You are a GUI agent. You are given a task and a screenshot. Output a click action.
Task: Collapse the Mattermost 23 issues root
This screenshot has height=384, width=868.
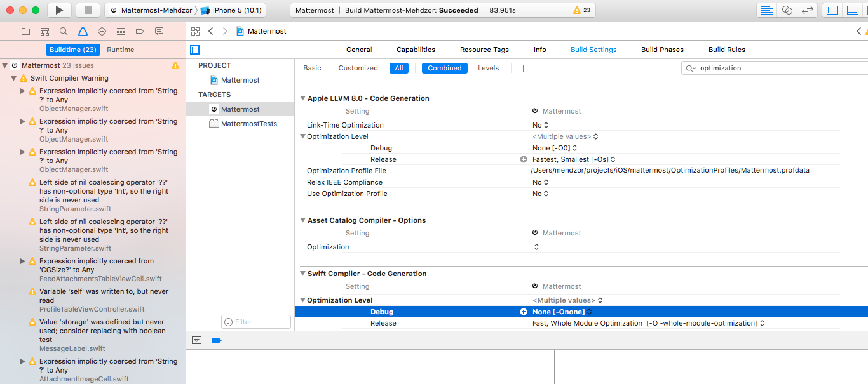5,65
